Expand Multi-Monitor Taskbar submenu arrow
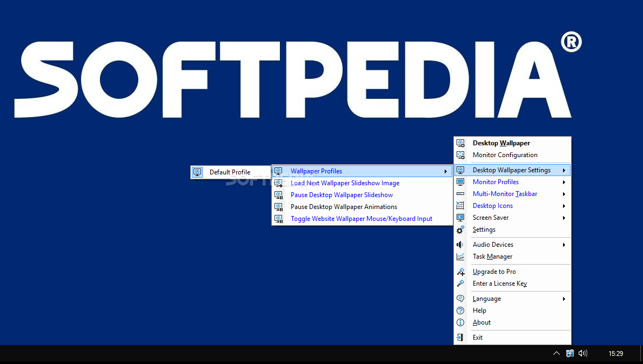 [564, 194]
